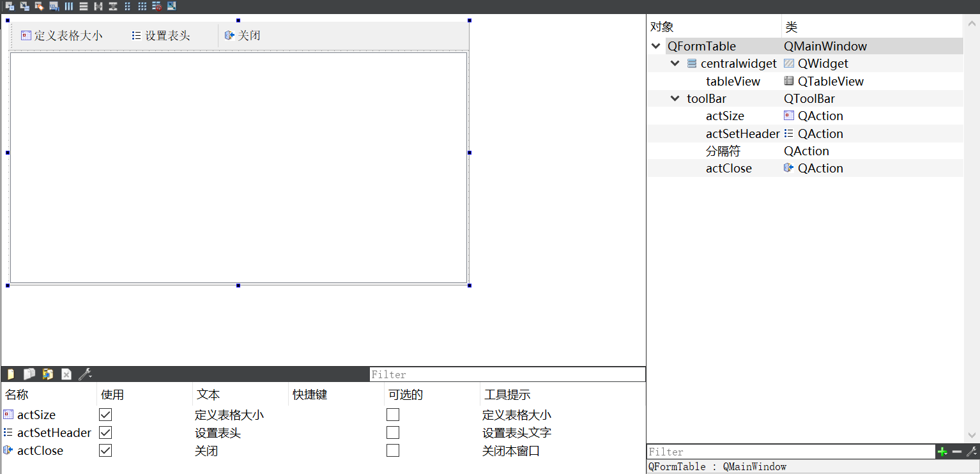Click tooltip text 设置表头文字
This screenshot has width=980, height=474.
[x=517, y=432]
